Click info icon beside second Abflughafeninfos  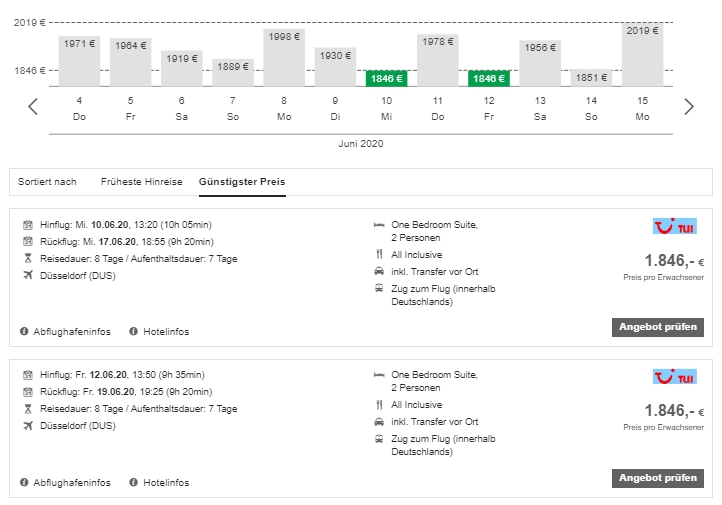[x=24, y=482]
